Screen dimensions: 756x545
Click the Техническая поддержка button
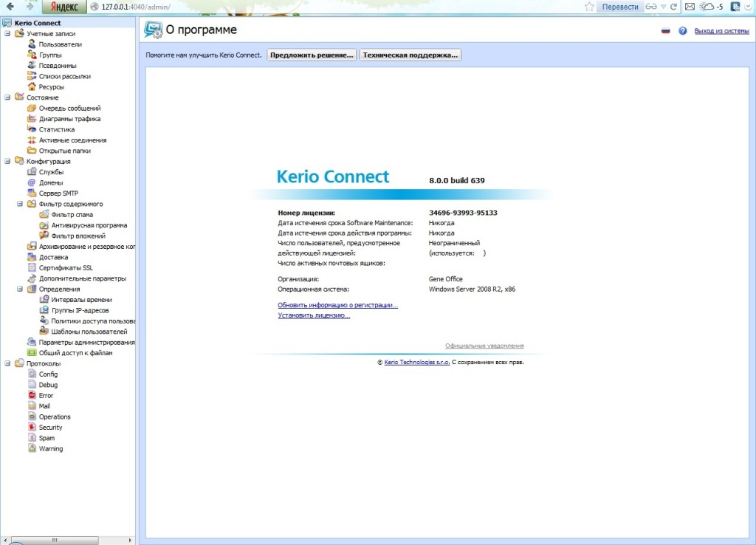pyautogui.click(x=410, y=55)
